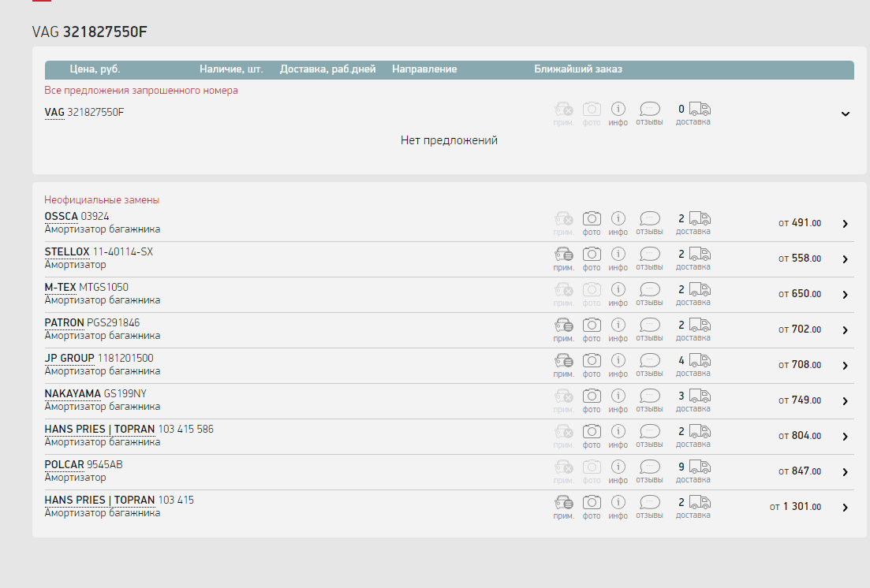Screen dimensions: 870x588
Task: Open the PATRON brand link
Action: (65, 323)
